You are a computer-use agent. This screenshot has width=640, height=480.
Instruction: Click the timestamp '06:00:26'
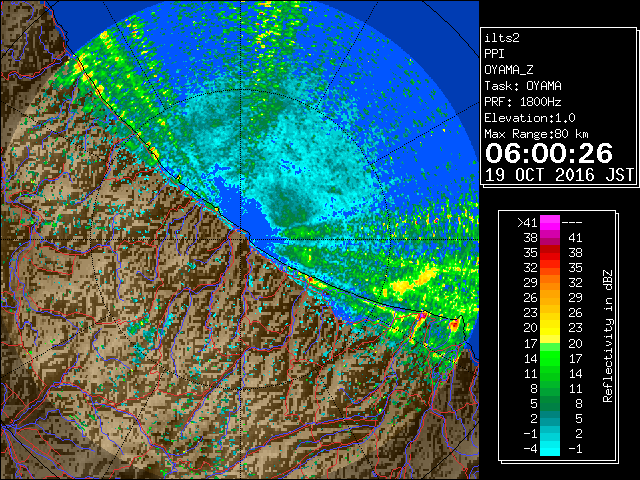[x=549, y=153]
